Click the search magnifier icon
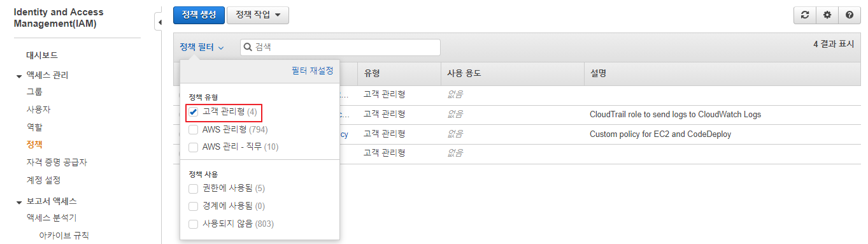 [x=248, y=47]
